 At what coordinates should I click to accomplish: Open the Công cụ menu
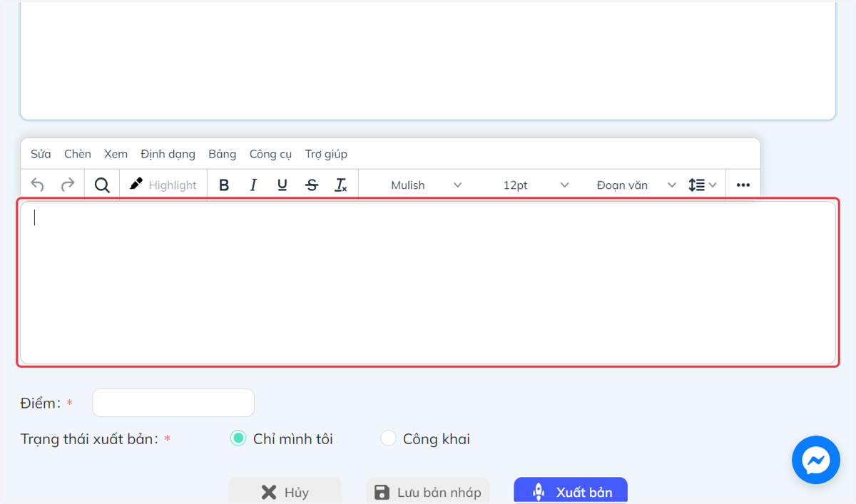270,154
